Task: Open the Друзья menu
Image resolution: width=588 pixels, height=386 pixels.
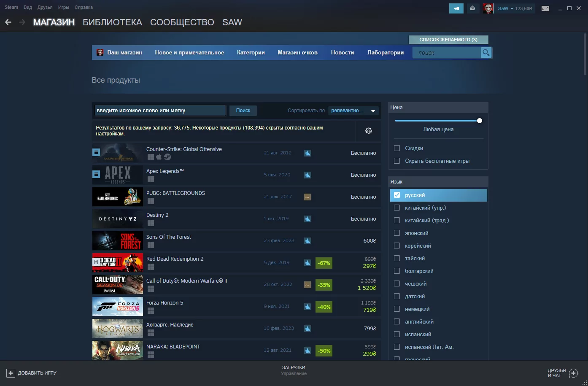Action: click(x=45, y=7)
